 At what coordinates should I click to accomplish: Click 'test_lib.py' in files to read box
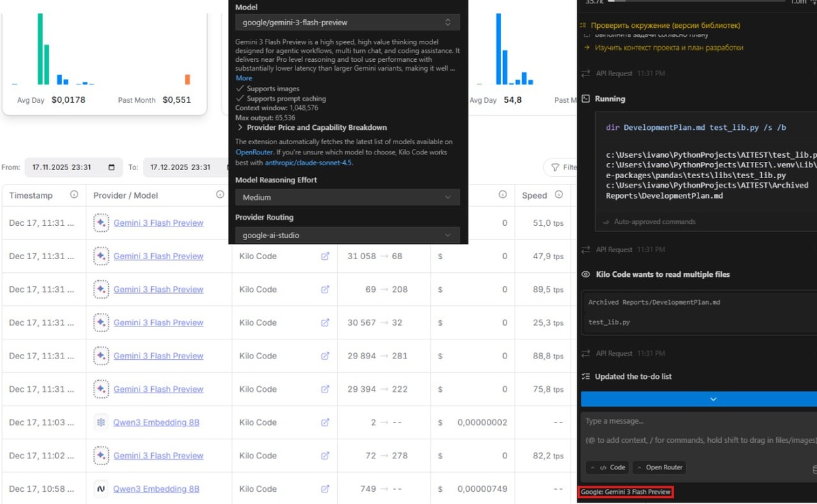[x=609, y=322]
